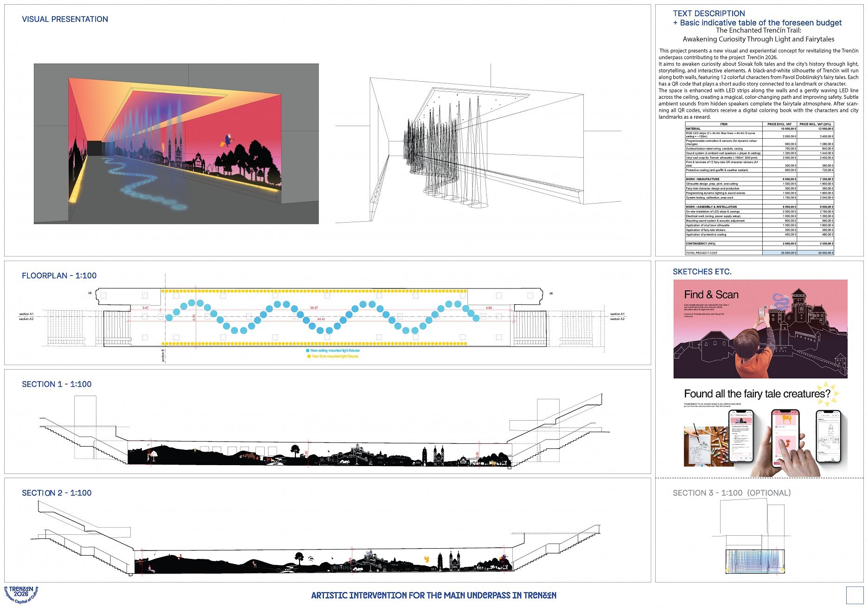The width and height of the screenshot is (868, 608).
Task: Click the yellow sun burst icon
Action: click(x=828, y=392)
